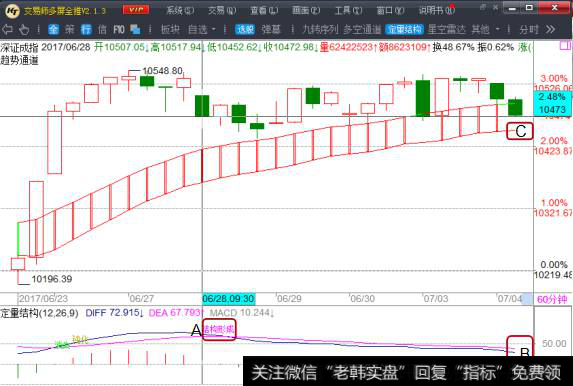Viewport: 573px width, 386px height.
Task: Enable the 星空雷达 indicator
Action: coord(447,29)
